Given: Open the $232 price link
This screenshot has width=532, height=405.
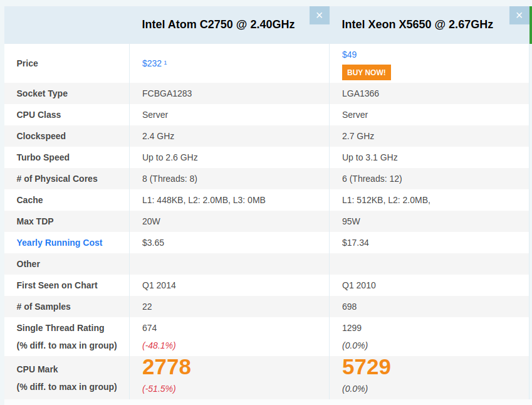Looking at the screenshot, I should [x=152, y=63].
